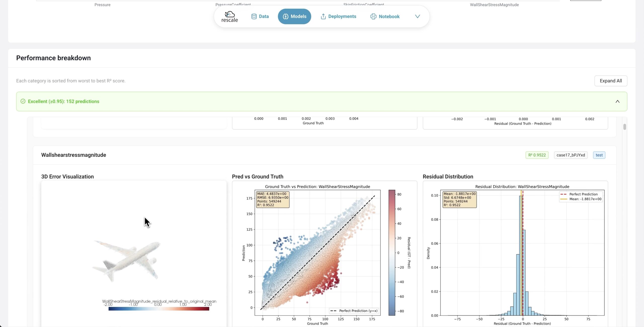Click the Residual Distribution label
644x327 pixels.
point(448,177)
